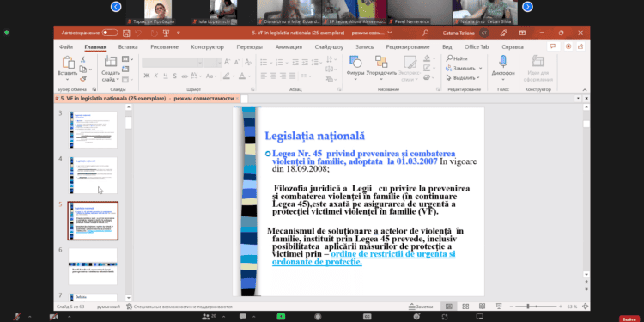This screenshot has height=322, width=644.
Task: Select slide 6 thumbnail
Action: [93, 266]
